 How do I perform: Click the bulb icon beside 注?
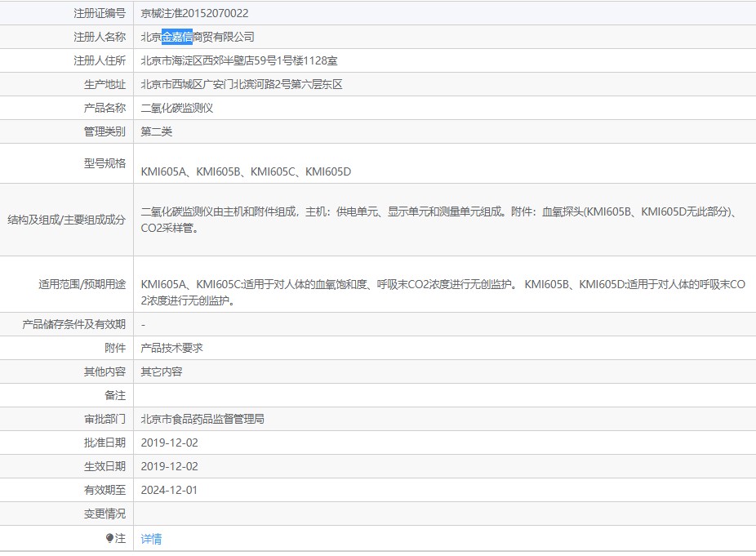[109, 538]
